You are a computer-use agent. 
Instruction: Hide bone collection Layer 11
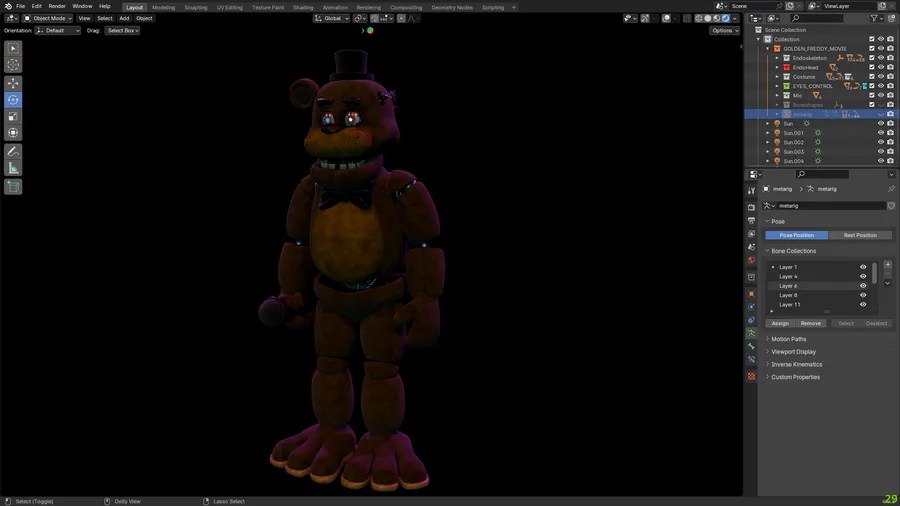[863, 305]
